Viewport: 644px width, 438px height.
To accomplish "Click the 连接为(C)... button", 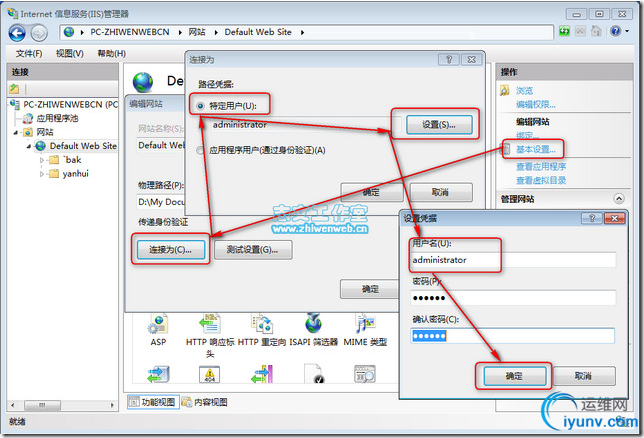I will coord(170,249).
